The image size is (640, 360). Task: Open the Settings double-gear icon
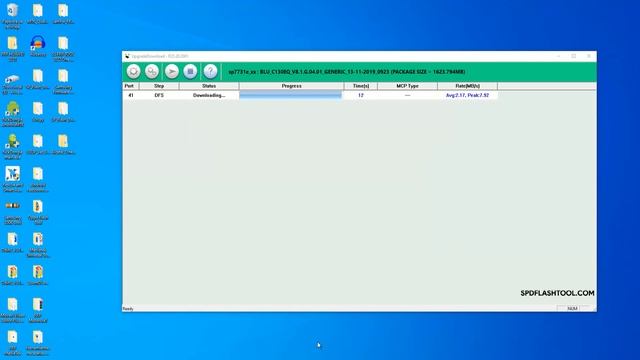152,71
